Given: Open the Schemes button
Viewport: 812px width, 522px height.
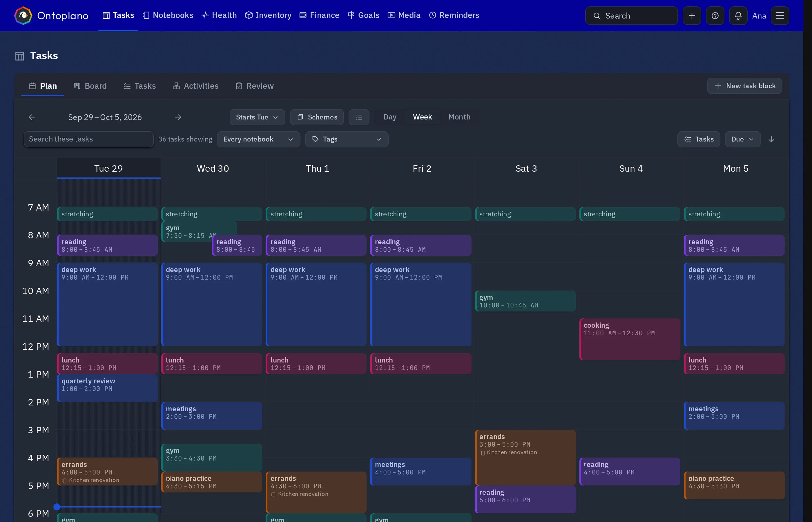Looking at the screenshot, I should click(317, 117).
